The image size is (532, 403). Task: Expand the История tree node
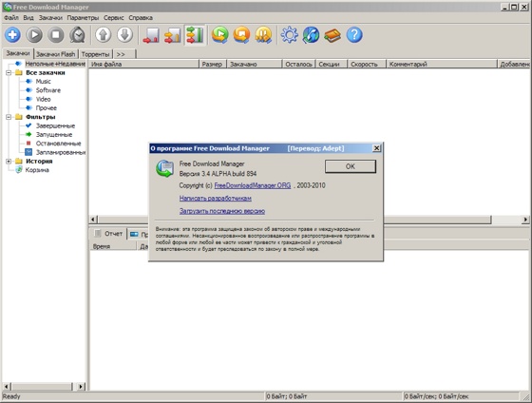(9, 162)
